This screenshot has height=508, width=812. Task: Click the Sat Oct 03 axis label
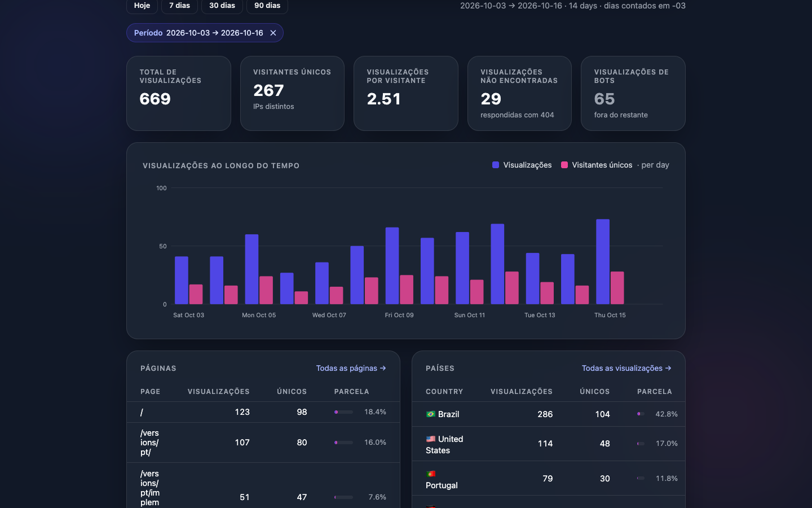point(189,315)
